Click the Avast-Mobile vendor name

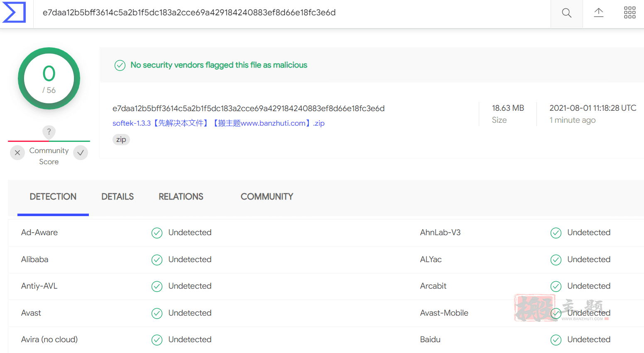pyautogui.click(x=444, y=313)
